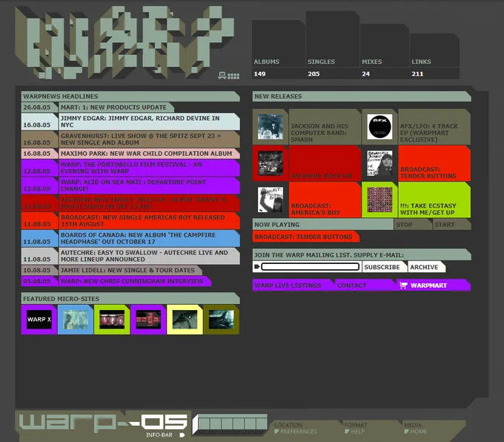Open Jimmy Edgar, Richard Devine in NYC headline
Screen dimensions: 504x442
pos(149,122)
